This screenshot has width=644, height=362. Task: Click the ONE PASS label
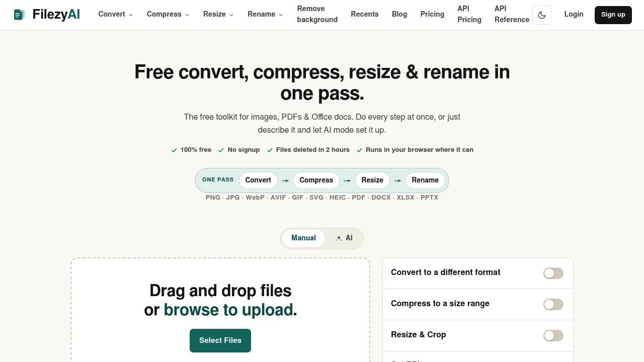point(218,179)
